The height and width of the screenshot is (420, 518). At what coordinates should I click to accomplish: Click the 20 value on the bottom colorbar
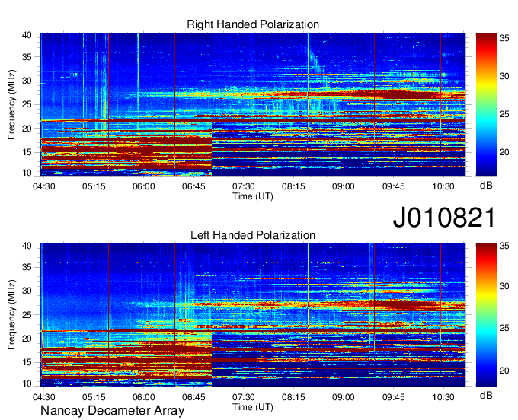coord(504,371)
